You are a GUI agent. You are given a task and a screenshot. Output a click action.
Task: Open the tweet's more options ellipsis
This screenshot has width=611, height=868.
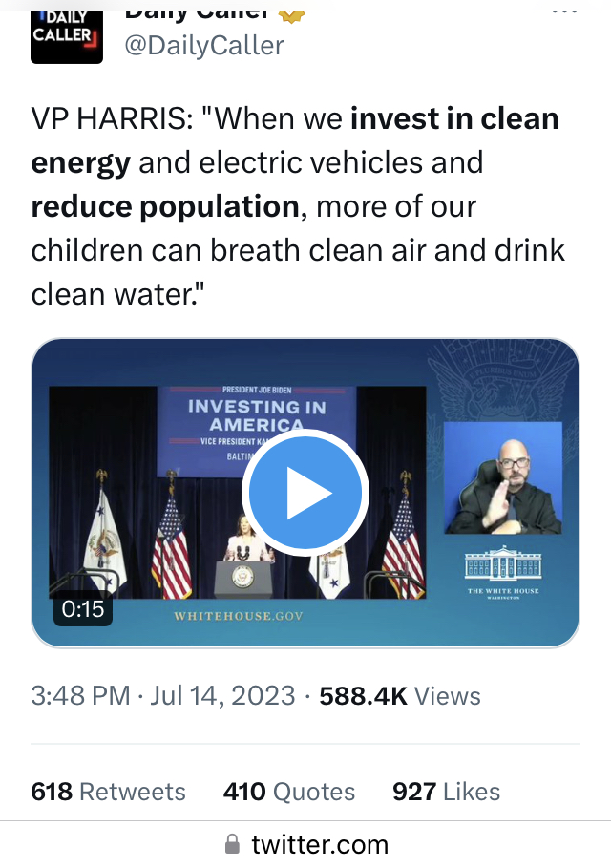click(565, 10)
